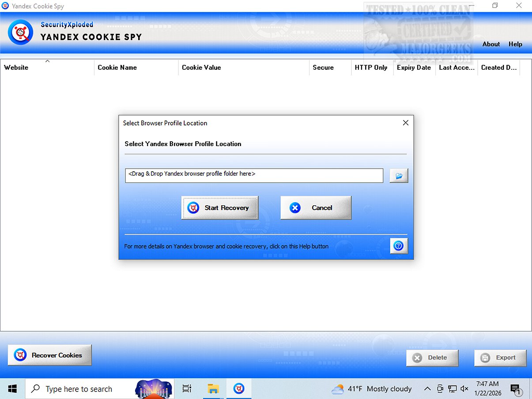Click the Meet Now tray icon
The height and width of the screenshot is (399, 532).
[x=440, y=389]
